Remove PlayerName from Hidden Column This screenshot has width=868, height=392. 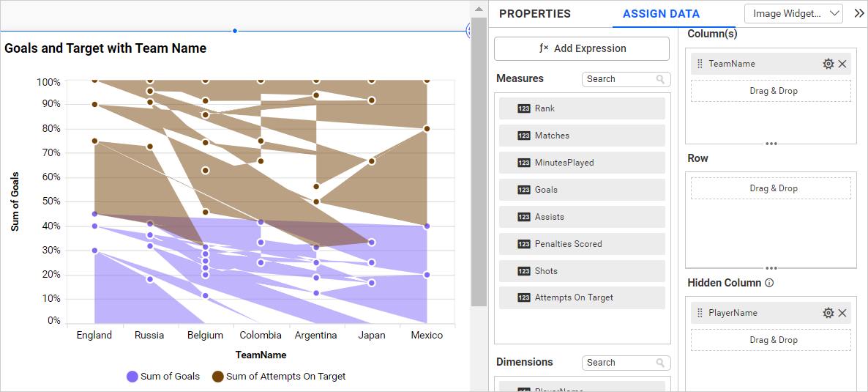[x=842, y=313]
